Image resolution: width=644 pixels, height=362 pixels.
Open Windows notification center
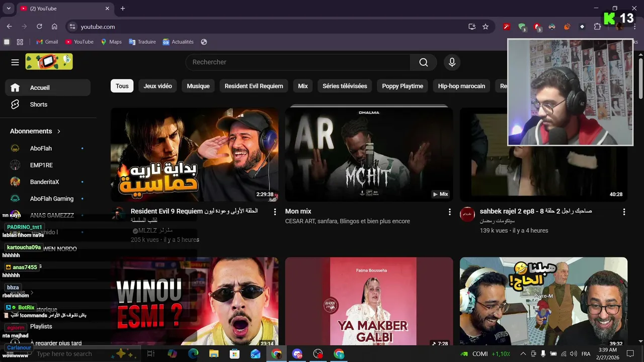[630, 354]
